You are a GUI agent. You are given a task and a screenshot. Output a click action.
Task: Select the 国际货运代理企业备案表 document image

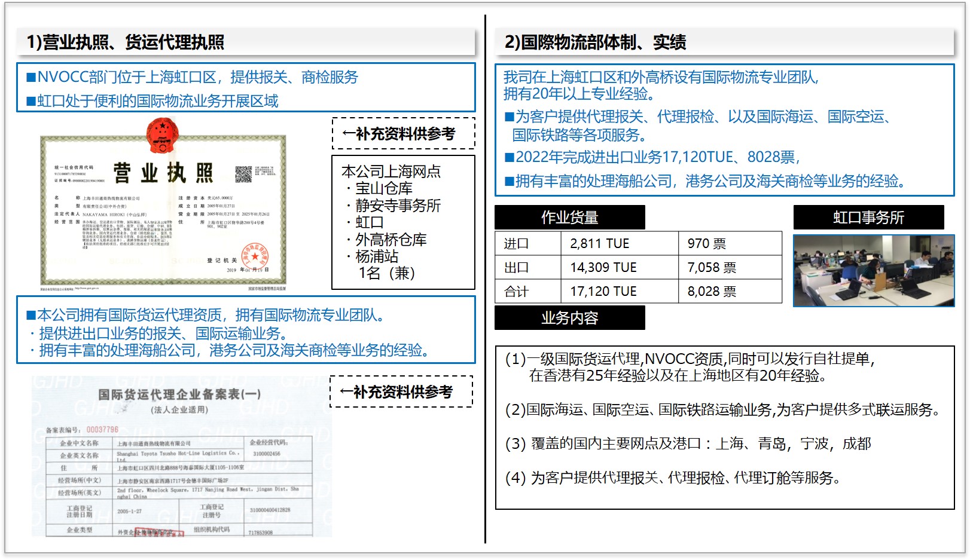[x=181, y=457]
